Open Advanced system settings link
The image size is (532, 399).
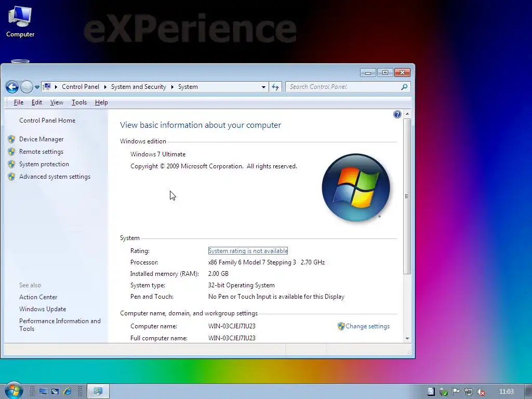[x=55, y=177]
